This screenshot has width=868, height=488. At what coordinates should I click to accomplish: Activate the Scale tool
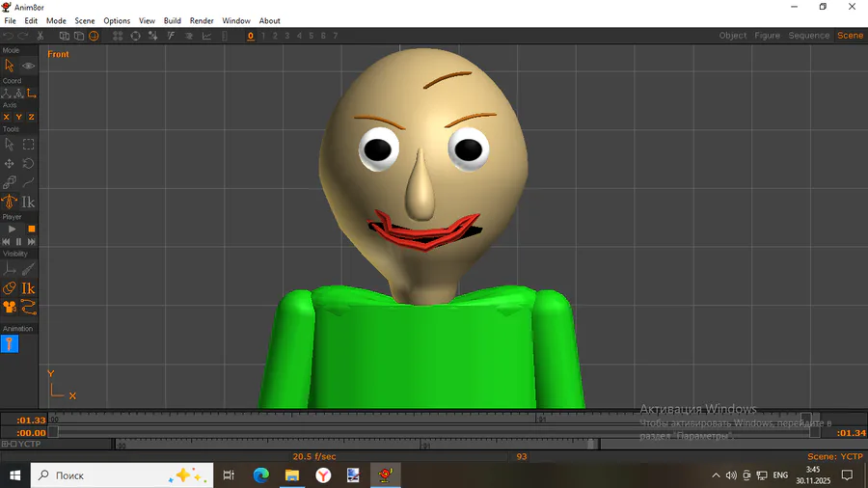[9, 182]
